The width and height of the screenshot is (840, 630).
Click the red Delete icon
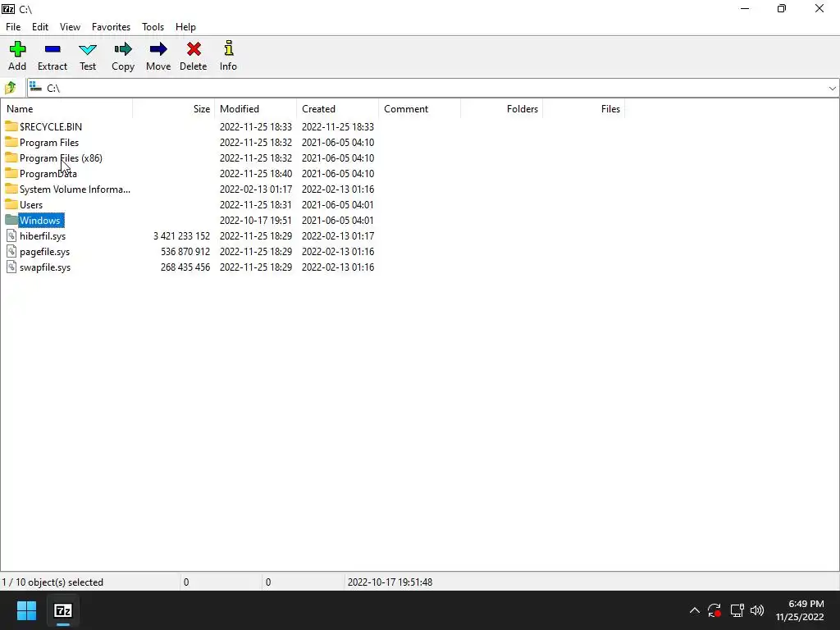click(194, 49)
